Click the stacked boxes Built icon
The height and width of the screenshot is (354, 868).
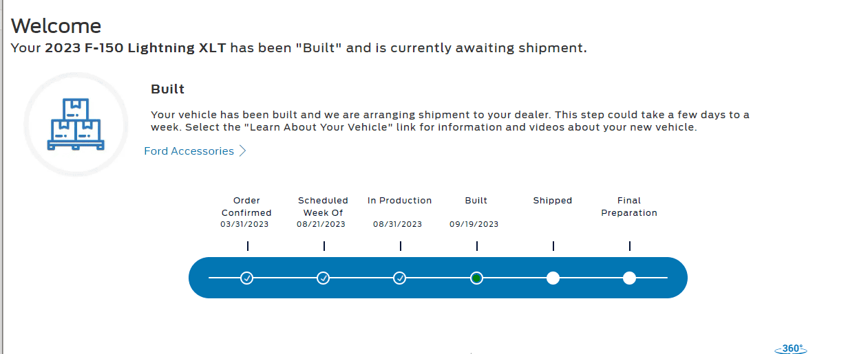coord(76,124)
